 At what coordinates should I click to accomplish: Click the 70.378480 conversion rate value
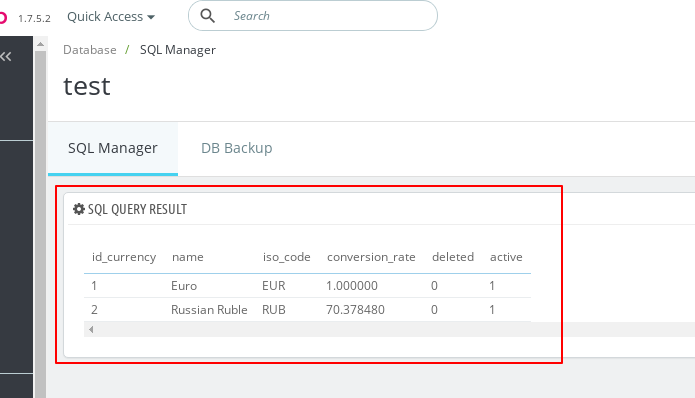(355, 310)
